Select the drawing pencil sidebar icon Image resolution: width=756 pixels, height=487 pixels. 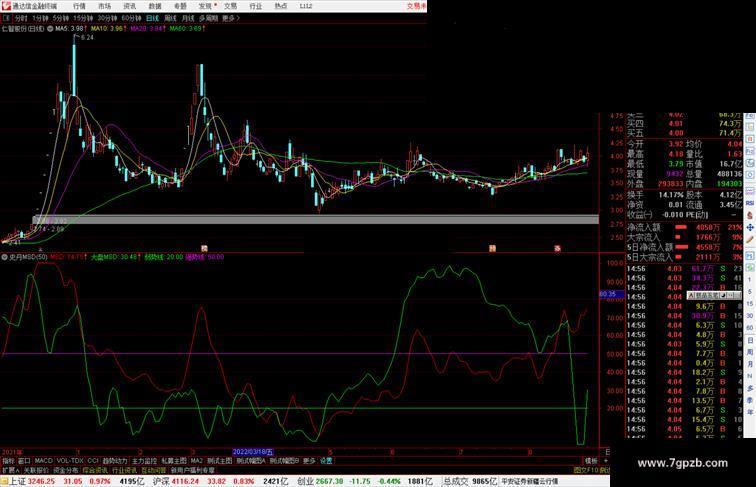tap(750, 239)
